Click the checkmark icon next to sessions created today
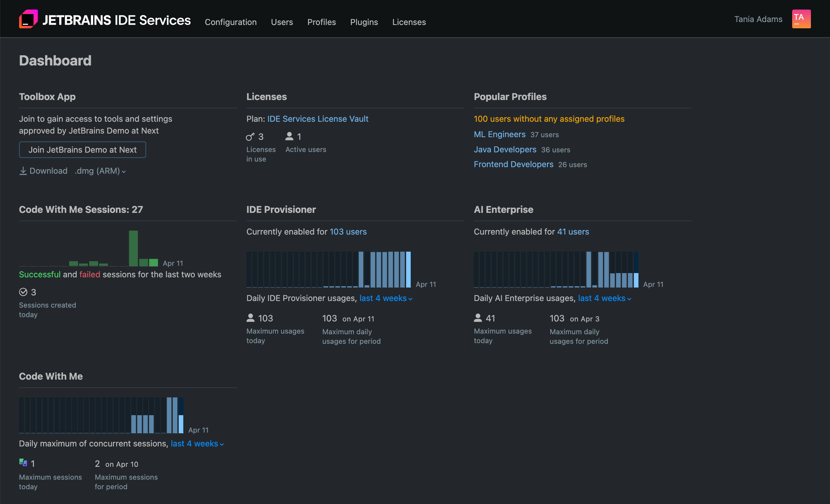 [23, 292]
